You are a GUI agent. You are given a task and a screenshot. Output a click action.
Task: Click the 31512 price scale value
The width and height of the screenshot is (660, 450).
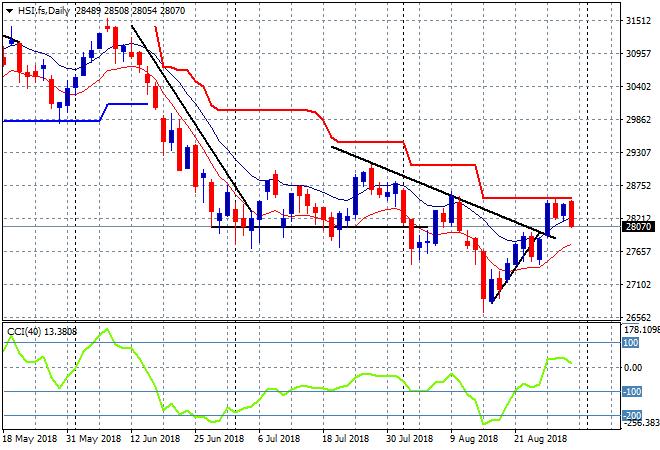pos(638,21)
